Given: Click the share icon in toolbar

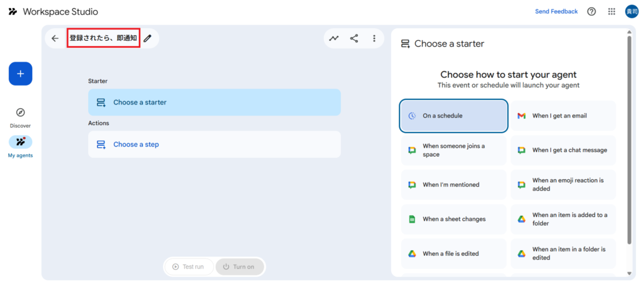Looking at the screenshot, I should click(x=354, y=38).
